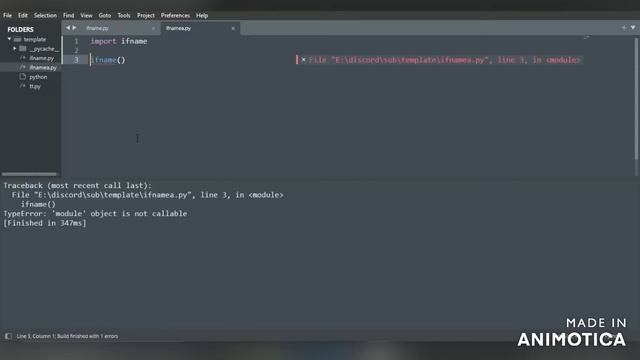This screenshot has height=360, width=640.
Task: Open ifname.py in the sidebar
Action: 41,58
